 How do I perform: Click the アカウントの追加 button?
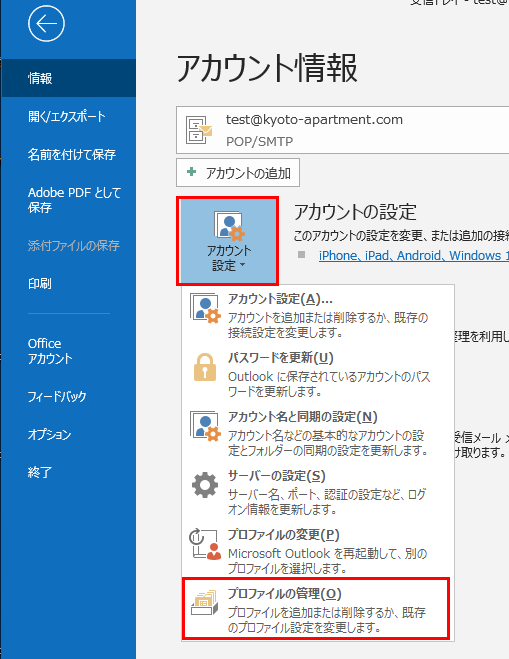[238, 172]
